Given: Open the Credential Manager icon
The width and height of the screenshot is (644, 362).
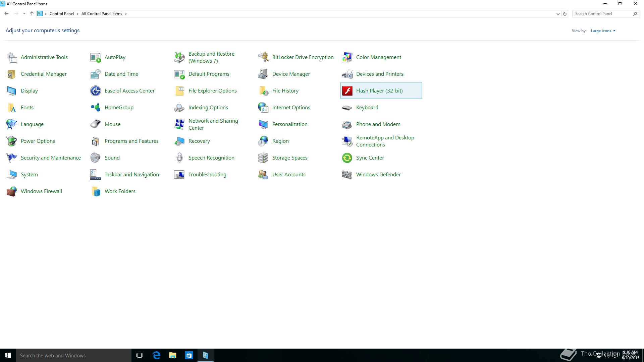Looking at the screenshot, I should point(12,74).
